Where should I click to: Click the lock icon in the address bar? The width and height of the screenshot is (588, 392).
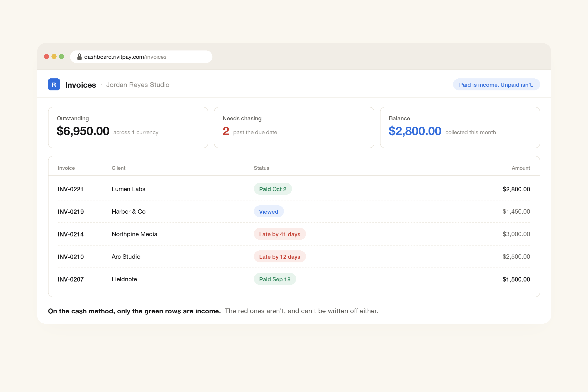click(79, 57)
